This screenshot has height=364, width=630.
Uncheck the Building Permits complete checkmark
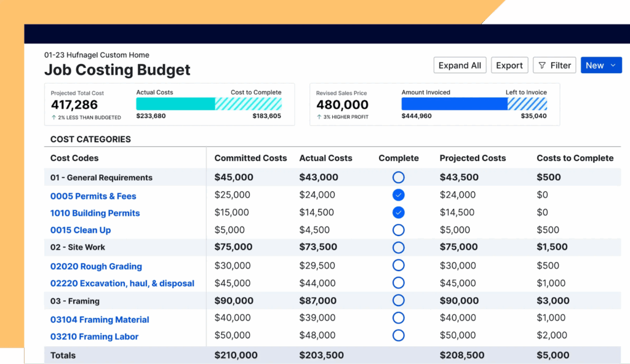coord(398,213)
